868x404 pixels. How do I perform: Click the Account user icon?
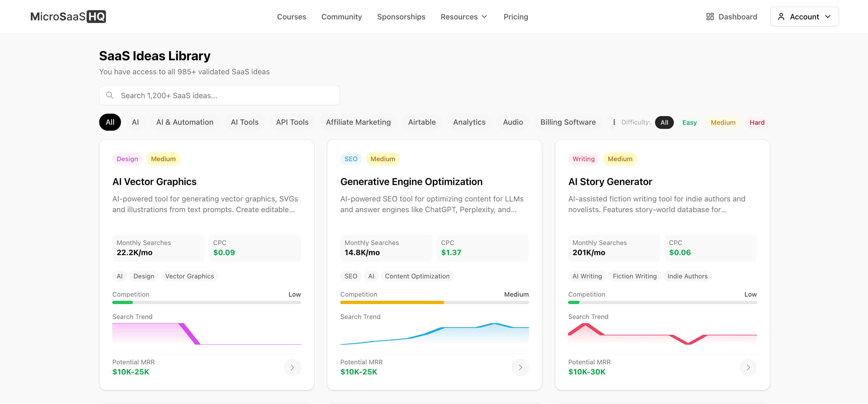coord(781,16)
